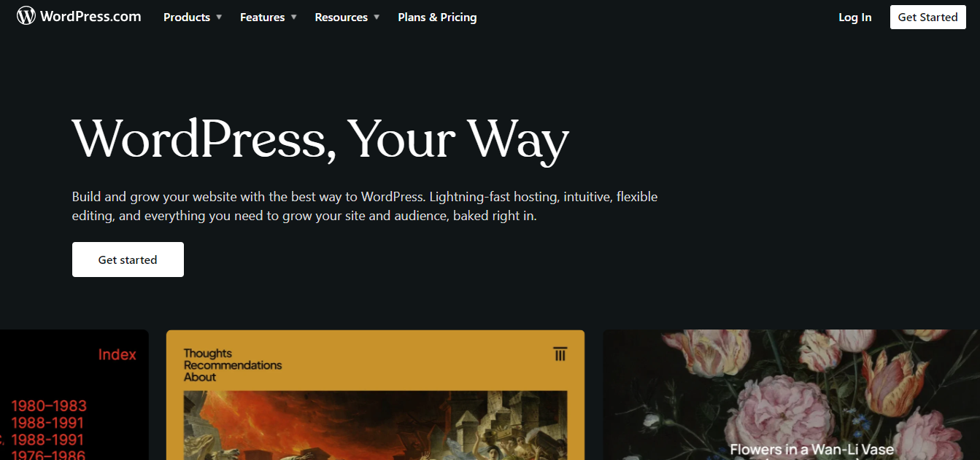Click the WordPress.com wordmark text
980x460 pixels.
pos(90,16)
